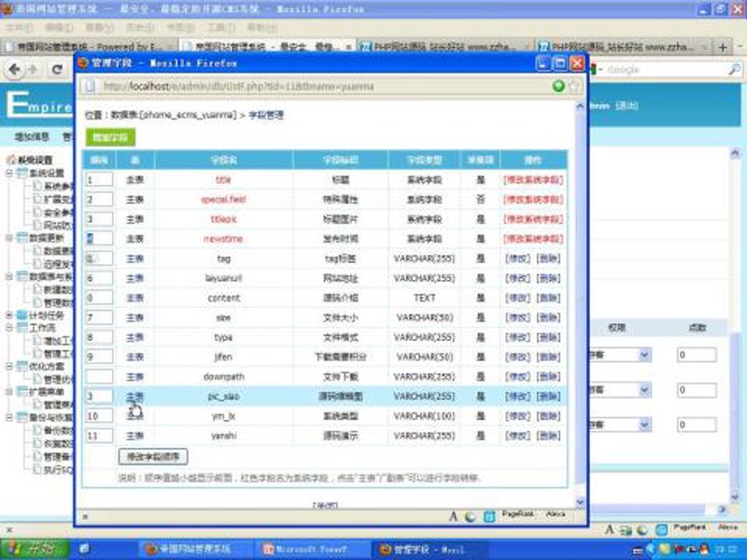This screenshot has height=560, width=747.
Task: Click order input box of title row
Action: click(x=99, y=179)
